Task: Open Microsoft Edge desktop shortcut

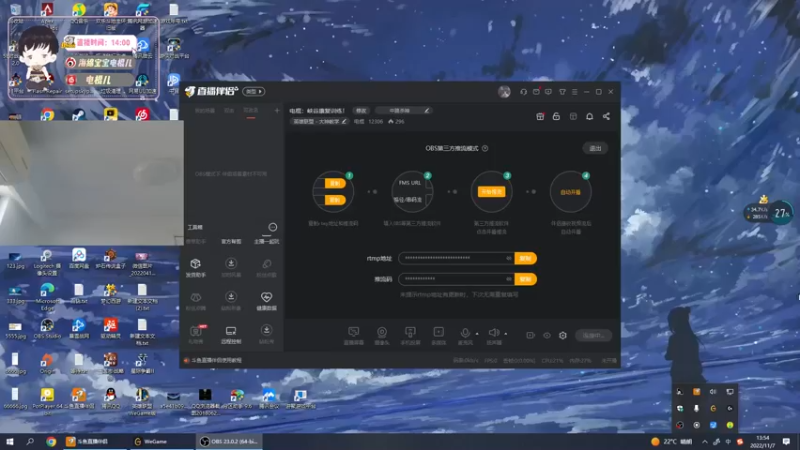Action: coord(47,296)
